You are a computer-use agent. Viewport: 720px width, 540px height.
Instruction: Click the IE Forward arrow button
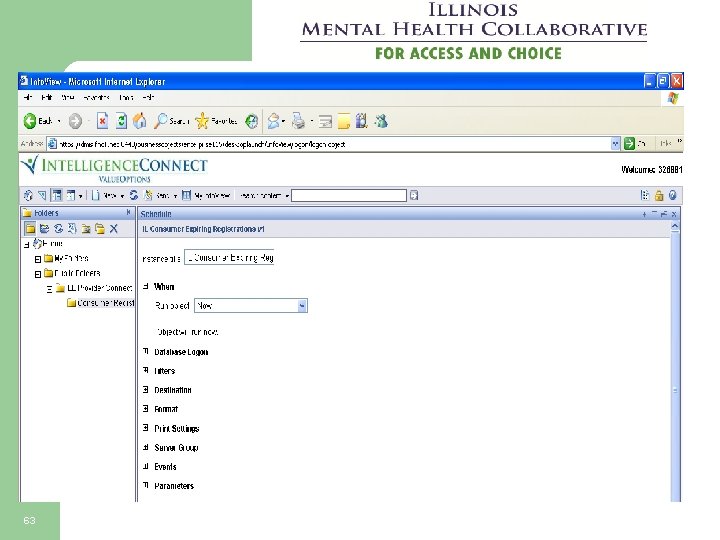(75, 121)
